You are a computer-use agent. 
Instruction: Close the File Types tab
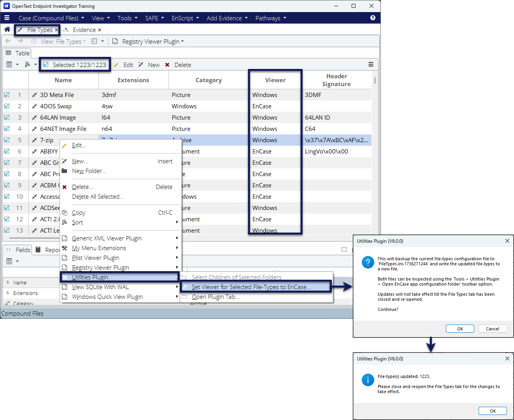pyautogui.click(x=56, y=30)
